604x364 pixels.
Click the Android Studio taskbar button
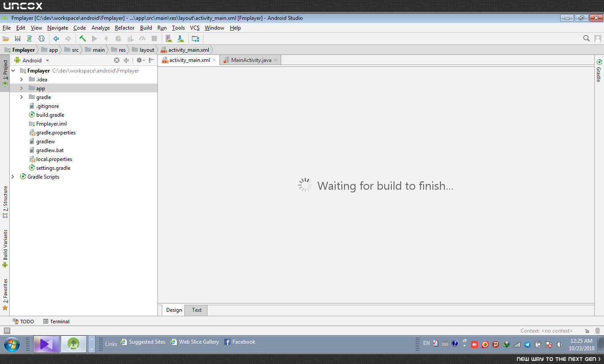pyautogui.click(x=73, y=344)
